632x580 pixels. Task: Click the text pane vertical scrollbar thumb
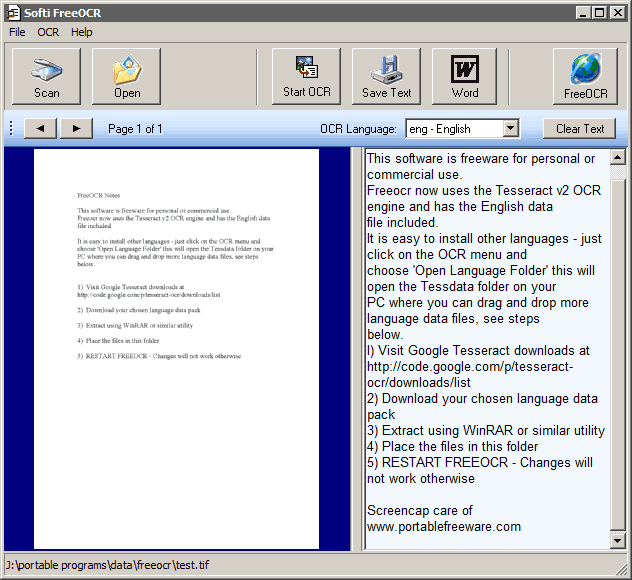[617, 355]
